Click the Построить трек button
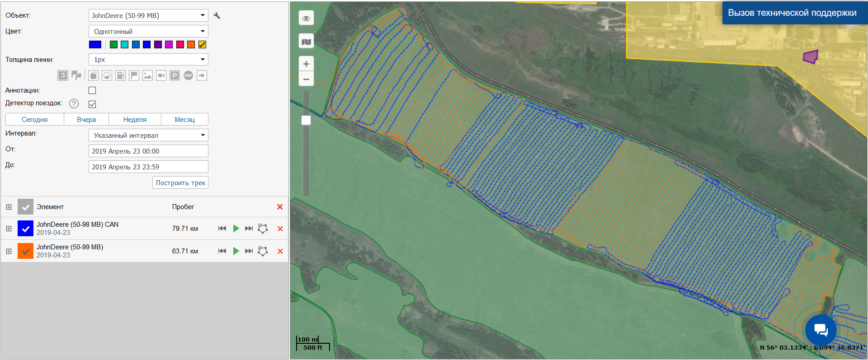This screenshot has width=868, height=360. (x=180, y=183)
